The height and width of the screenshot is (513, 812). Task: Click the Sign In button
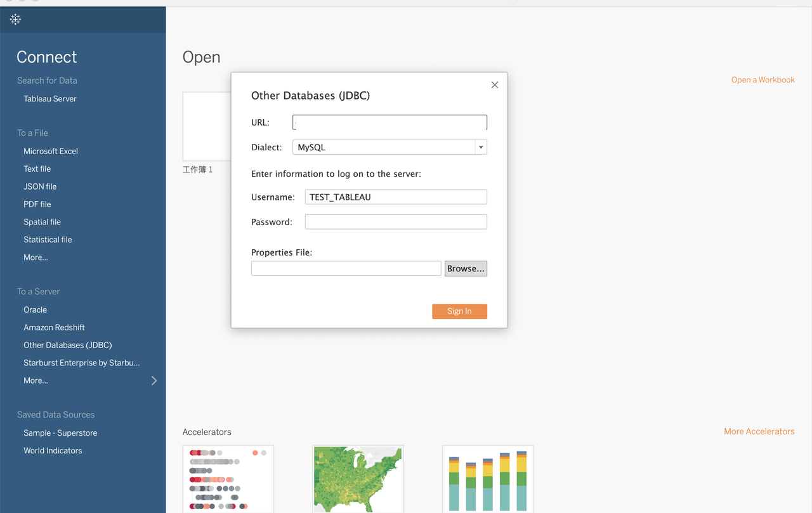point(459,311)
